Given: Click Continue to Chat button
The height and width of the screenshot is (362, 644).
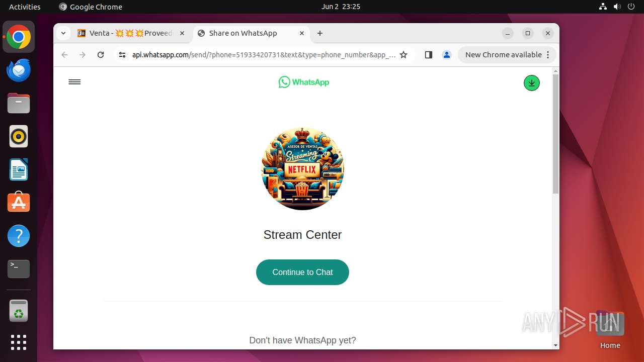Looking at the screenshot, I should tap(302, 272).
